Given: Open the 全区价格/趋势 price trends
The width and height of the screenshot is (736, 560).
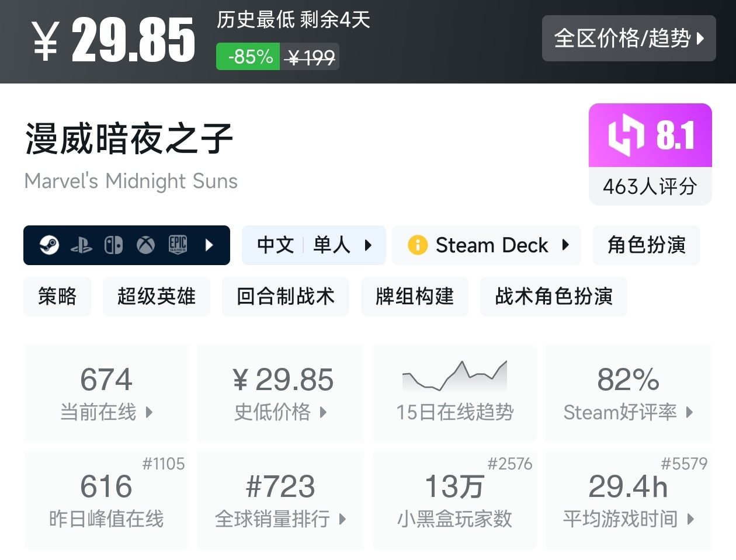Looking at the screenshot, I should pyautogui.click(x=629, y=39).
